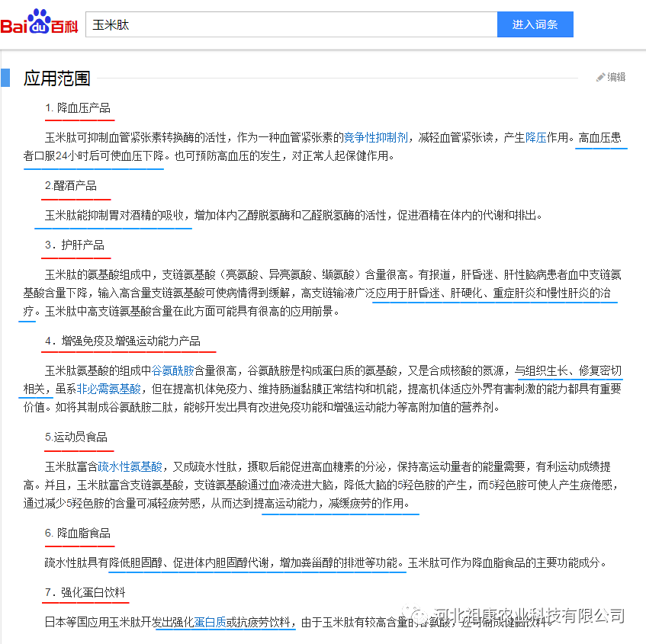Click the 降血压产品 underlined heading
The image size is (646, 644).
coord(79,109)
